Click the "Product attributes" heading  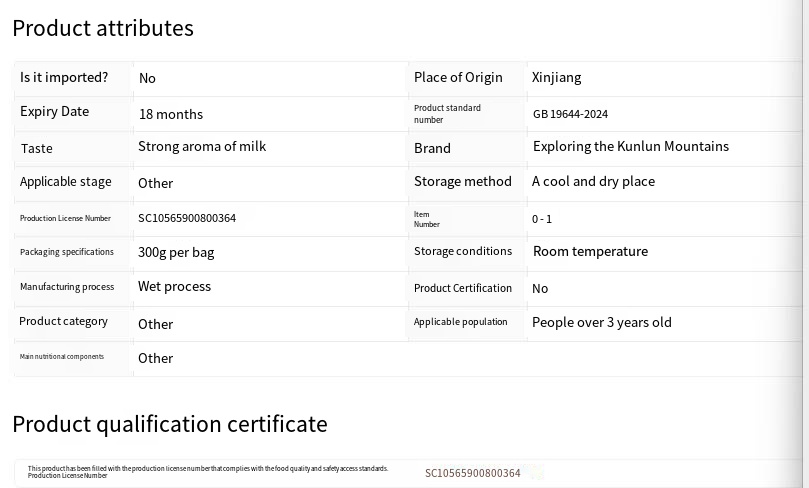click(103, 28)
